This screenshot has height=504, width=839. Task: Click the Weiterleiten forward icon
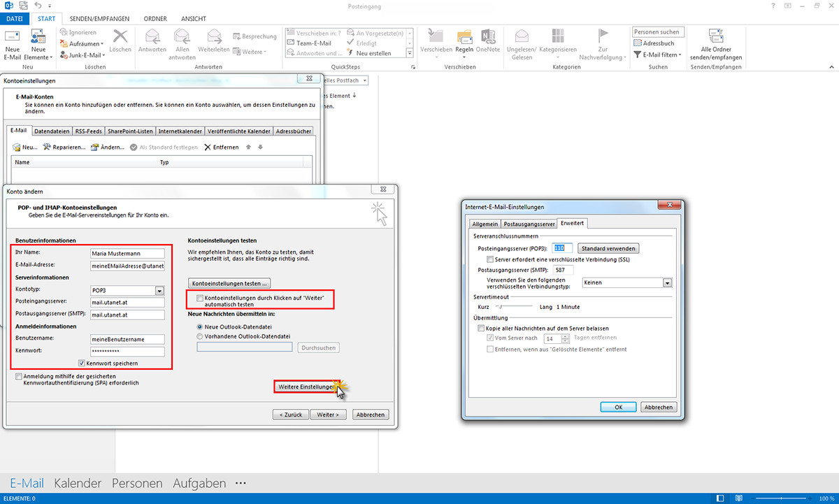click(214, 41)
